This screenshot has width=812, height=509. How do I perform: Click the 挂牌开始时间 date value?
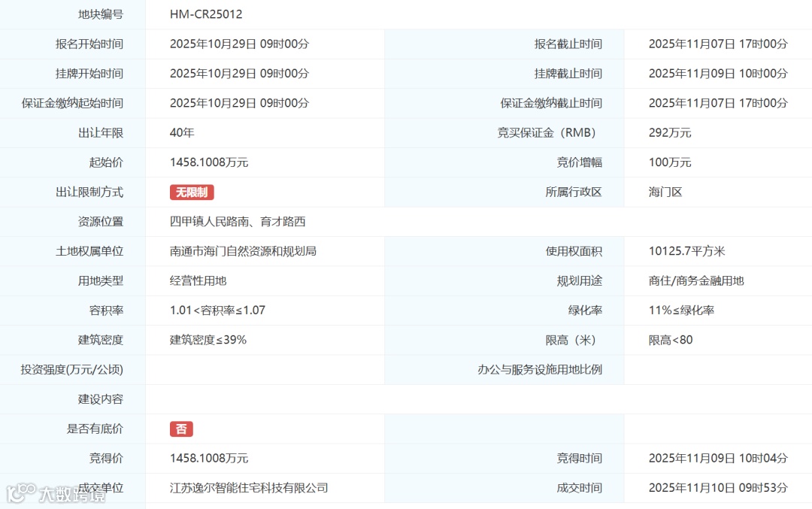(x=239, y=74)
